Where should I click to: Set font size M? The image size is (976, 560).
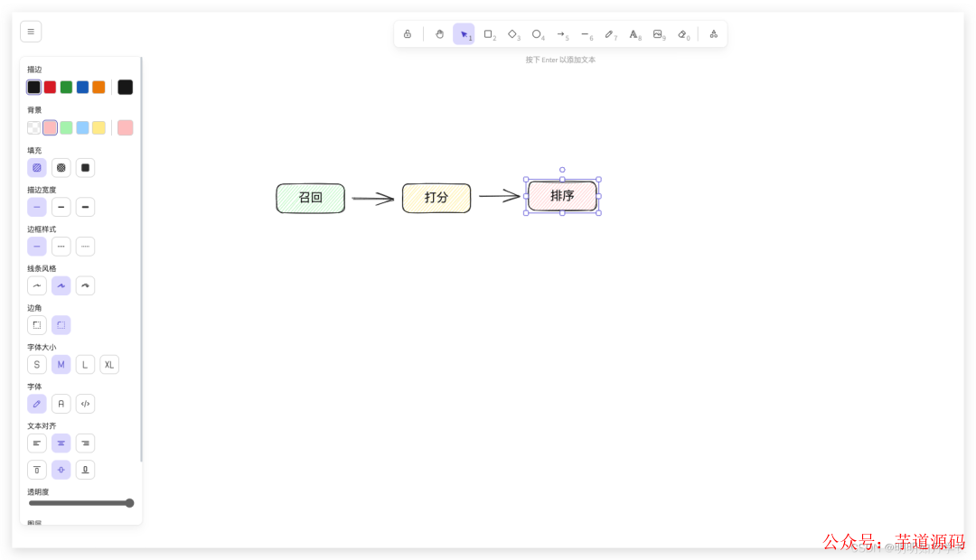point(61,365)
